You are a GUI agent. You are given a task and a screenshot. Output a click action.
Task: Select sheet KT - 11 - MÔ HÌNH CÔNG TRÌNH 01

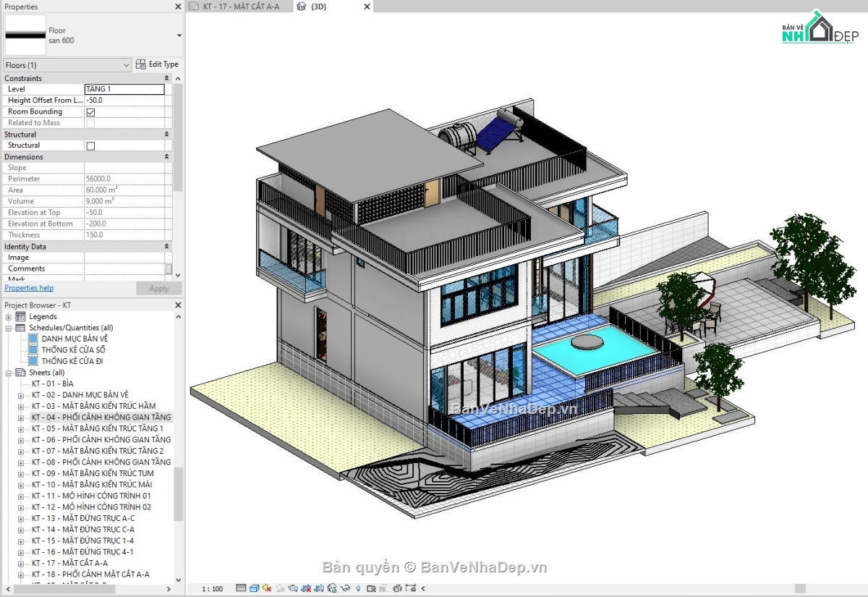91,496
